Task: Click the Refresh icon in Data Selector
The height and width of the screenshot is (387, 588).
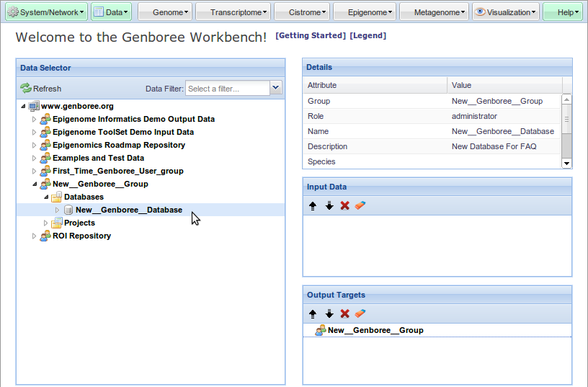Action: click(26, 89)
